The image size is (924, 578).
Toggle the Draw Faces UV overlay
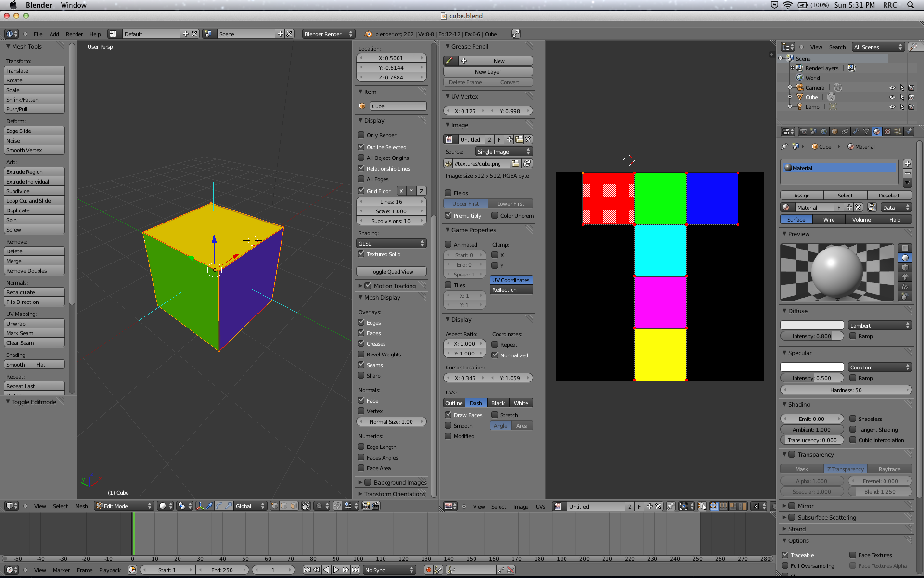[449, 414]
